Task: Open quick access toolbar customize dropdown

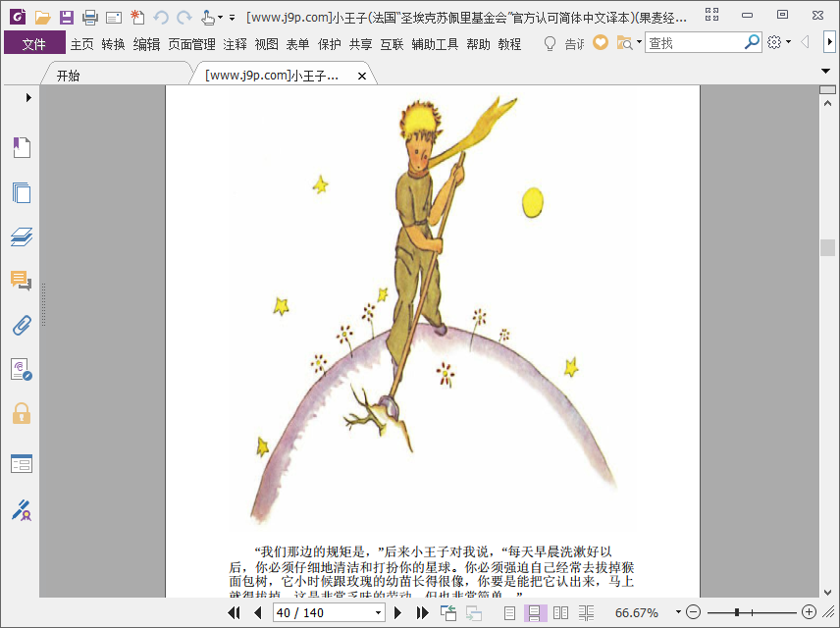Action: pyautogui.click(x=232, y=18)
